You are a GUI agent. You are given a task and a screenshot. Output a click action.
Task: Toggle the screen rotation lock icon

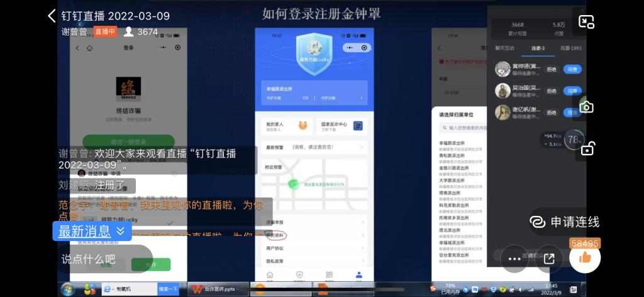click(587, 149)
